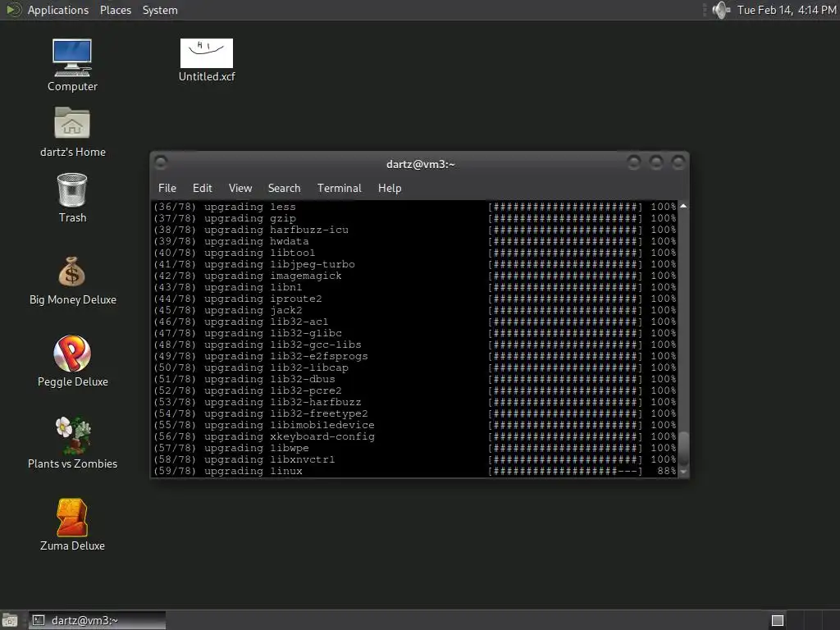Click the terminal window menu button at title left
This screenshot has width=840, height=630.
click(x=161, y=162)
